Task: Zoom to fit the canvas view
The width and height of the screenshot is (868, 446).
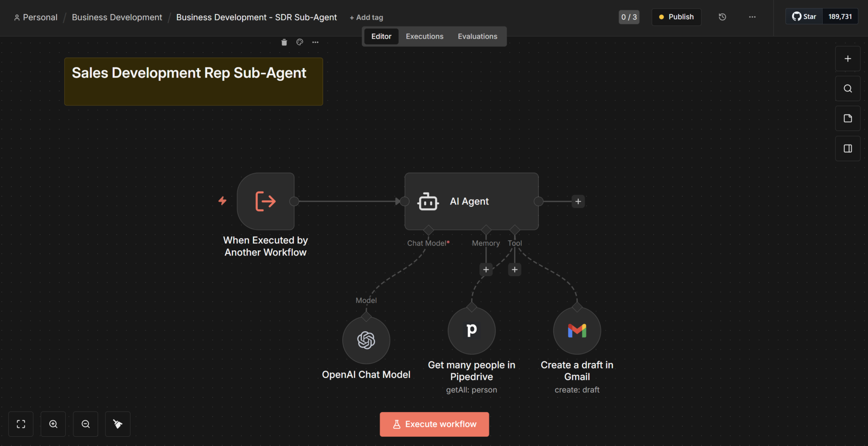Action: (21, 424)
